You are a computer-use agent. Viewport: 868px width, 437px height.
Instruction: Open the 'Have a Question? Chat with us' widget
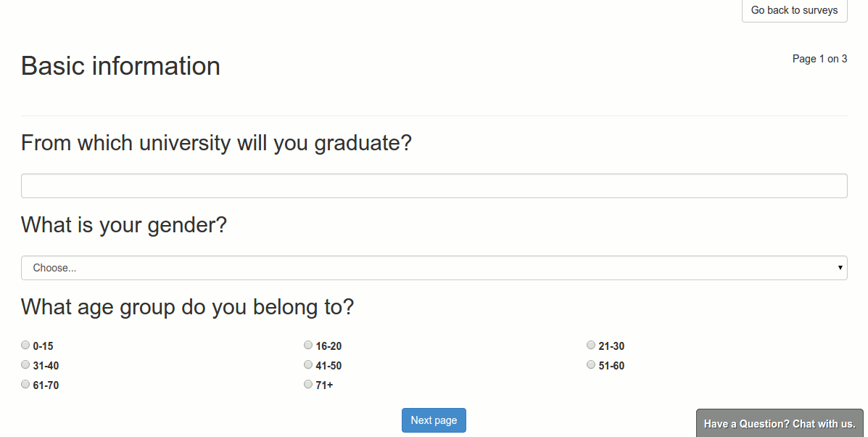point(780,424)
